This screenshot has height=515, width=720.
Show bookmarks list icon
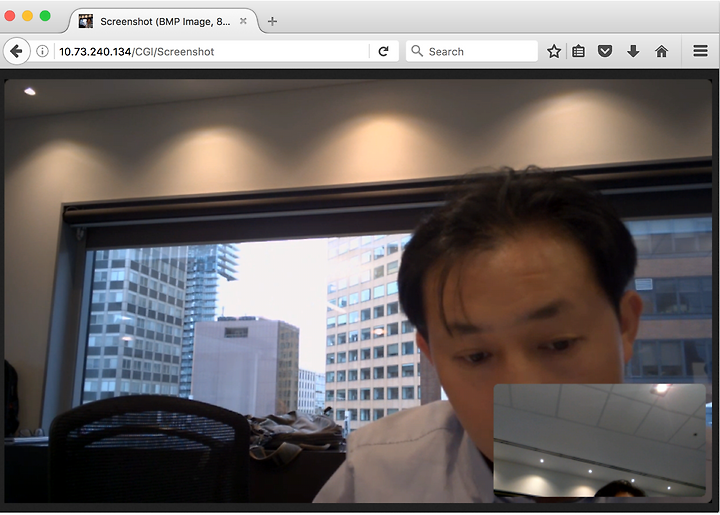coord(579,51)
